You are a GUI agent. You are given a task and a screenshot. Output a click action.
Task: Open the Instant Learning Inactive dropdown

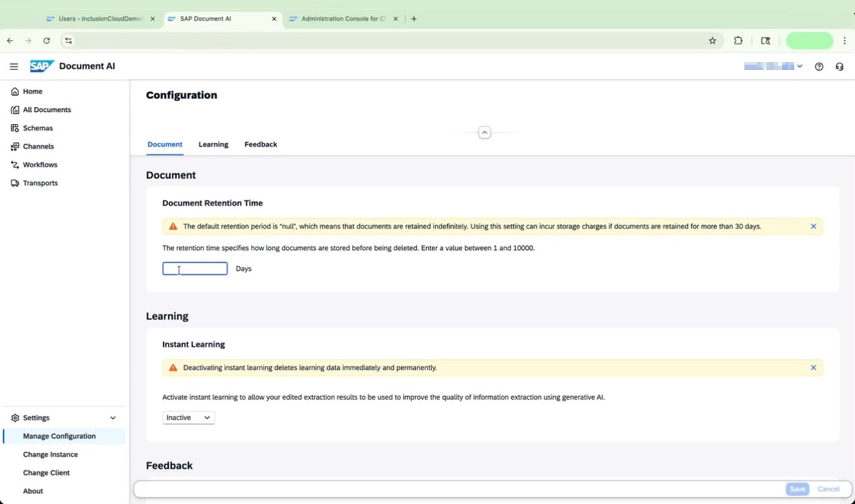tap(188, 418)
